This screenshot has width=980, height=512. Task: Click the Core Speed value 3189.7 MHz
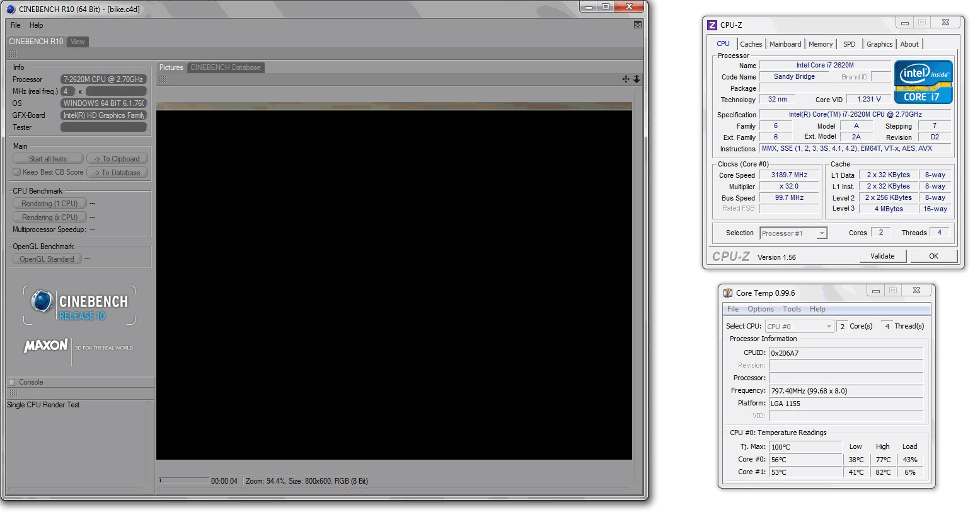(789, 175)
